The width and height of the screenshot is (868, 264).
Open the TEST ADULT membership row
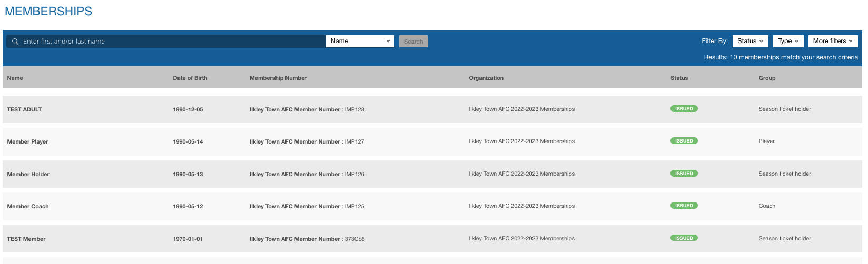[24, 109]
